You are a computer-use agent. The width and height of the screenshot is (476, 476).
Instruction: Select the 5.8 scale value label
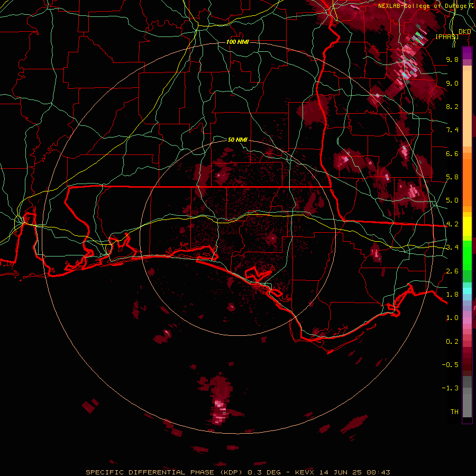[452, 177]
